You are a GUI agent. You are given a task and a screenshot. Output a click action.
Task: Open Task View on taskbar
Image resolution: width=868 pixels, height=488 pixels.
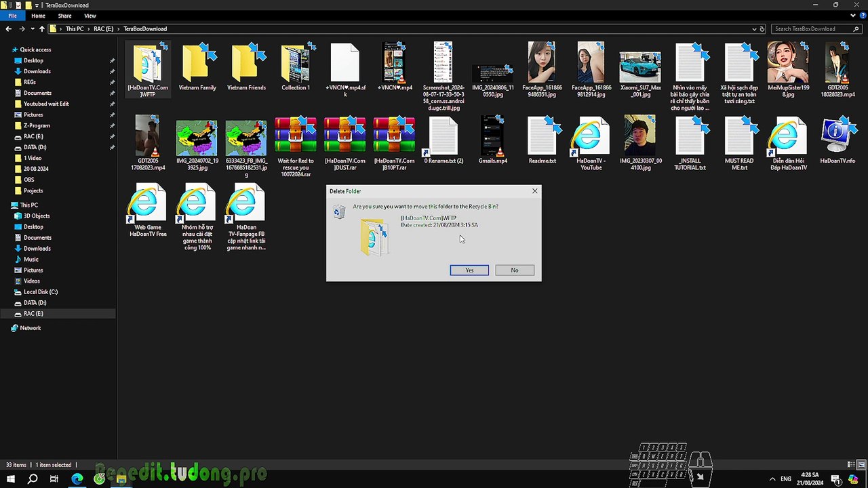pyautogui.click(x=54, y=479)
